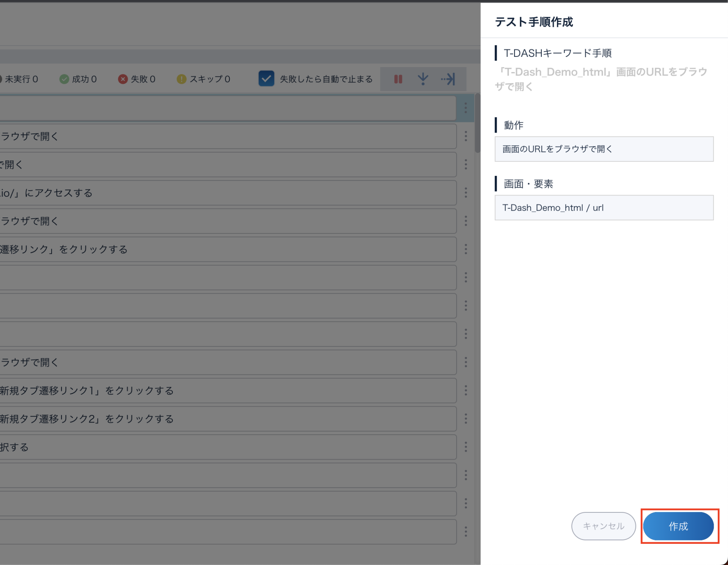Open three-dot menu on the highlighted first row

click(466, 108)
